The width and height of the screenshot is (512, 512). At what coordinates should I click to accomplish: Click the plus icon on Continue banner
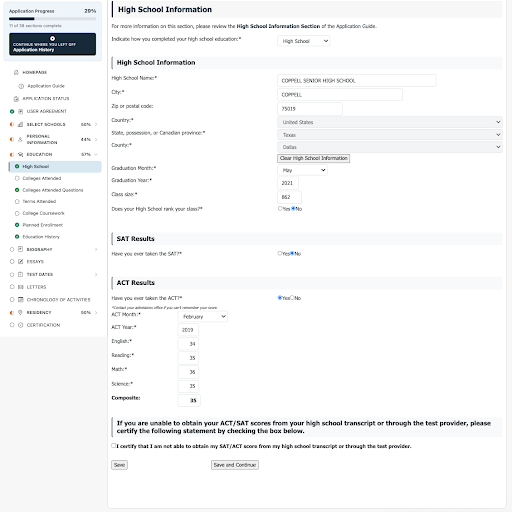click(x=52, y=38)
